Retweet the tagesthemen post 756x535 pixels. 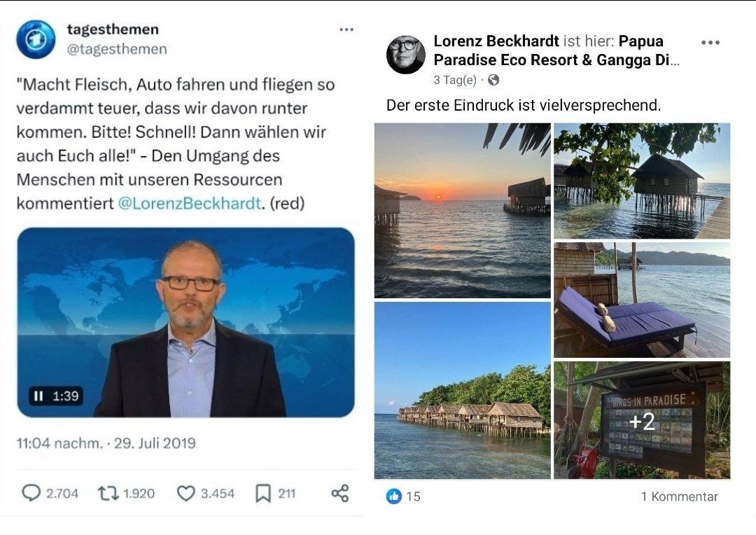108,493
